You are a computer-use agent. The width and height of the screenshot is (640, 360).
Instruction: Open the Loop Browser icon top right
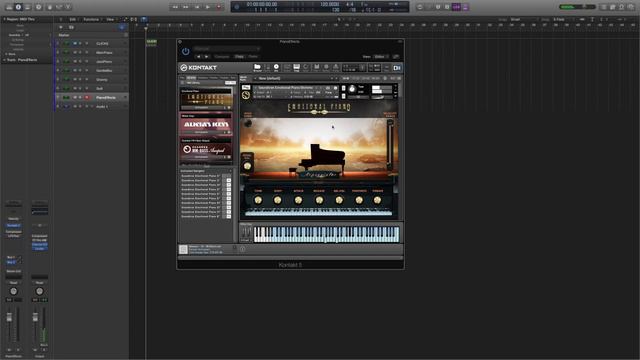(x=622, y=7)
